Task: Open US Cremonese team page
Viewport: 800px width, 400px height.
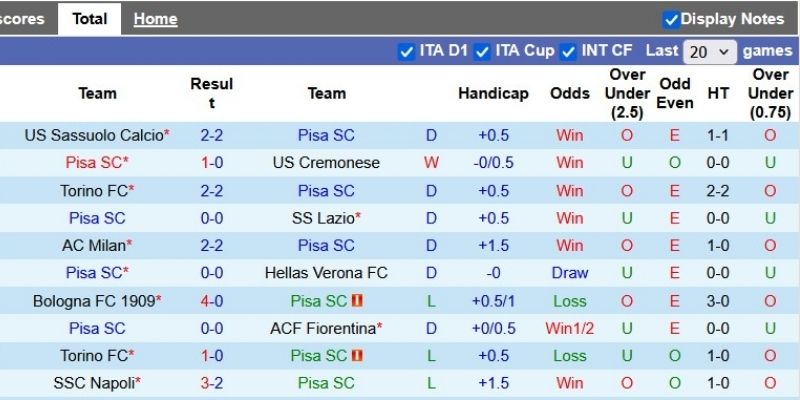Action: [x=325, y=162]
